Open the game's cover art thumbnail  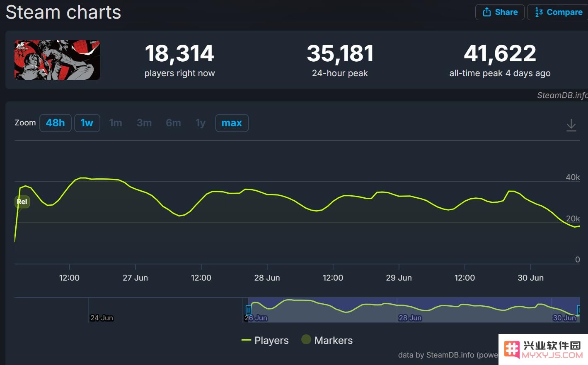pos(57,60)
